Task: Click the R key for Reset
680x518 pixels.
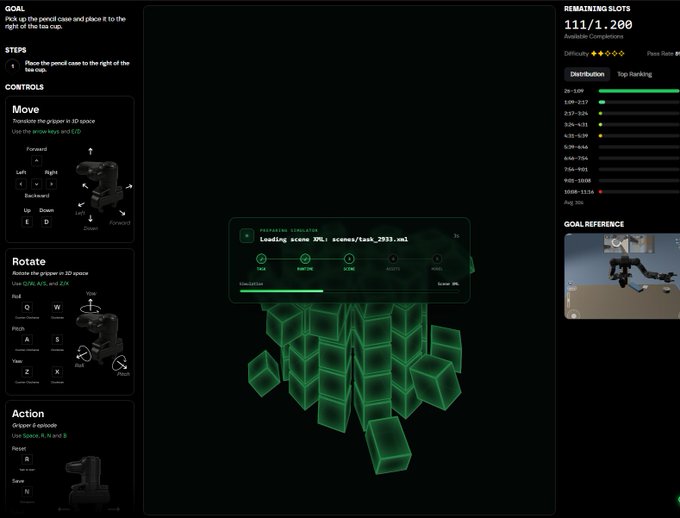Action: click(x=27, y=459)
